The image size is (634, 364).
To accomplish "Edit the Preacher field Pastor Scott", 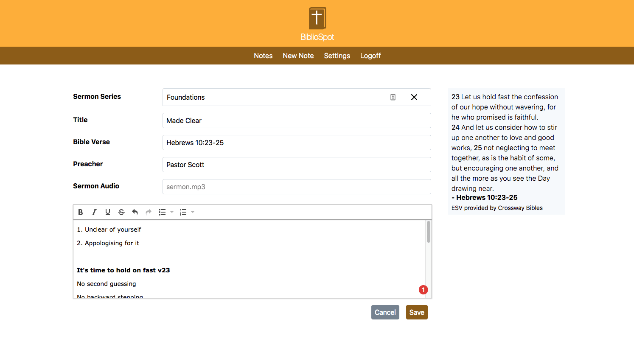I will [x=297, y=165].
